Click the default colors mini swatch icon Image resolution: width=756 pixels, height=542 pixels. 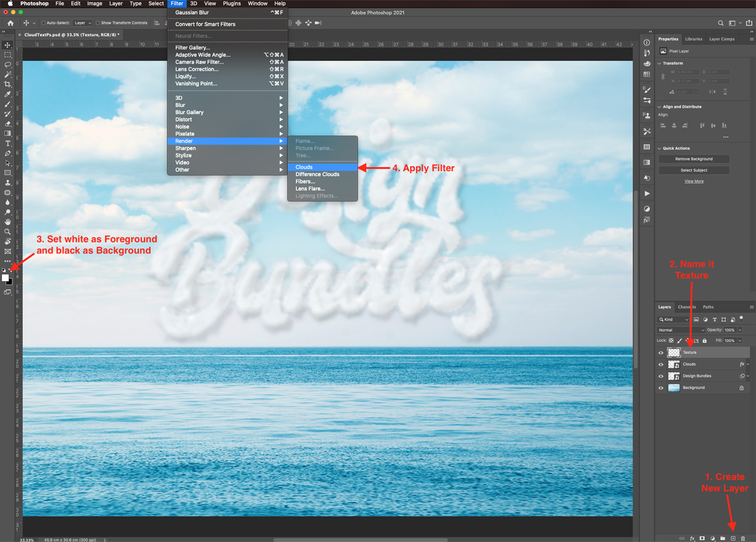coord(4,270)
